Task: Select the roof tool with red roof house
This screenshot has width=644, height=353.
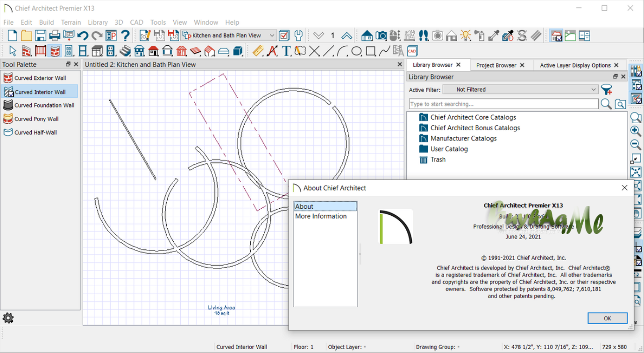Action: [x=153, y=51]
